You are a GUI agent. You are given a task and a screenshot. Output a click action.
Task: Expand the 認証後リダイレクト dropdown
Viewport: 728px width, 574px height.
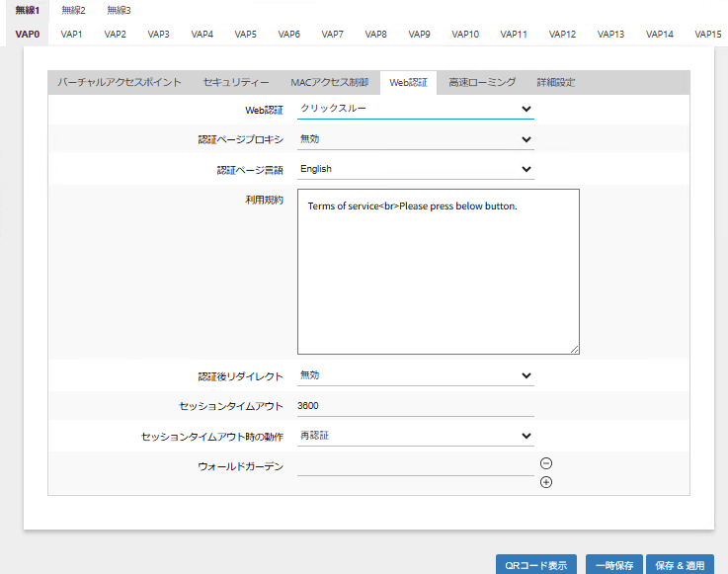click(415, 375)
